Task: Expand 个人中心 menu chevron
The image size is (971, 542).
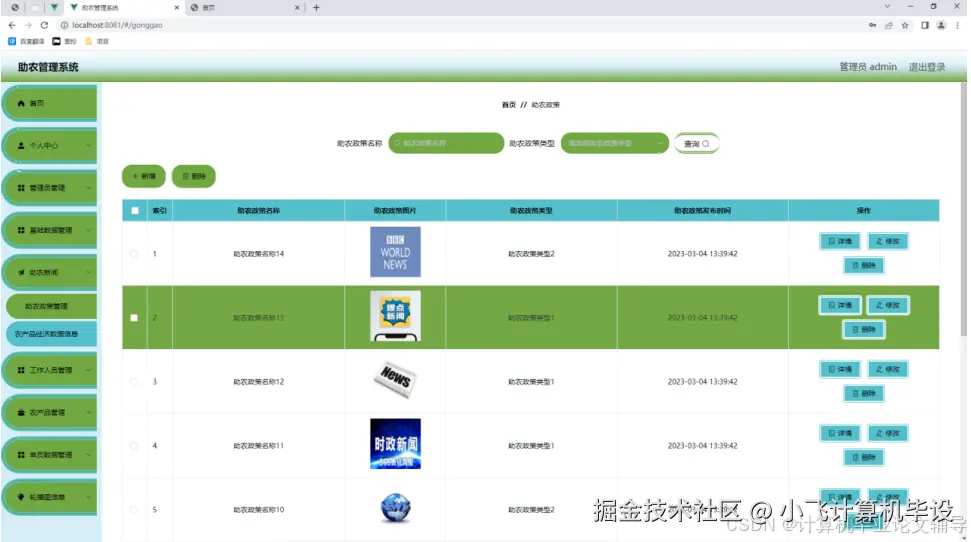Action: (89, 146)
